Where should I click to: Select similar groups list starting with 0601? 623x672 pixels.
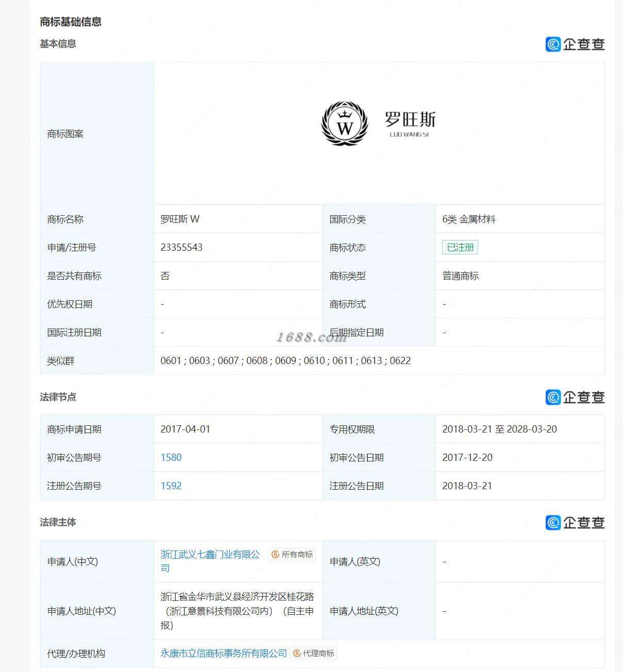(x=285, y=360)
